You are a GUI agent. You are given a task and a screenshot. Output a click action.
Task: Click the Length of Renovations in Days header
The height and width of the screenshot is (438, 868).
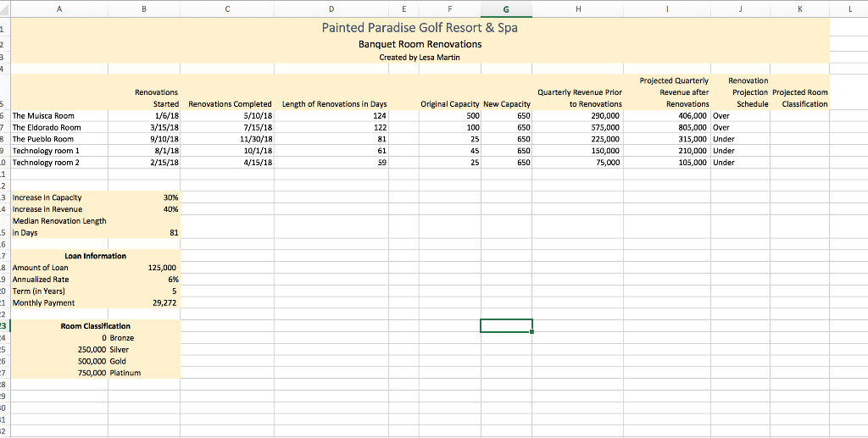pyautogui.click(x=331, y=92)
